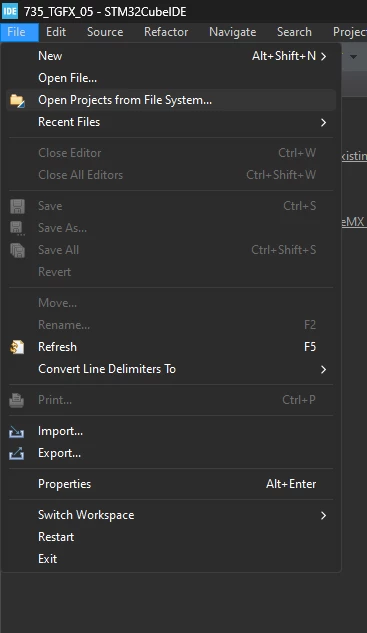Open Convert Line Delimiters To submenu
The width and height of the screenshot is (367, 633).
coord(323,369)
